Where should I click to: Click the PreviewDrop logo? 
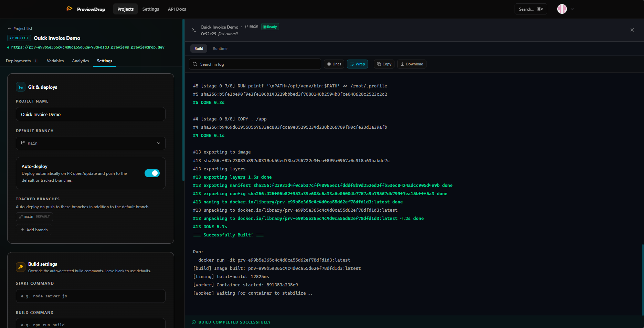point(70,9)
